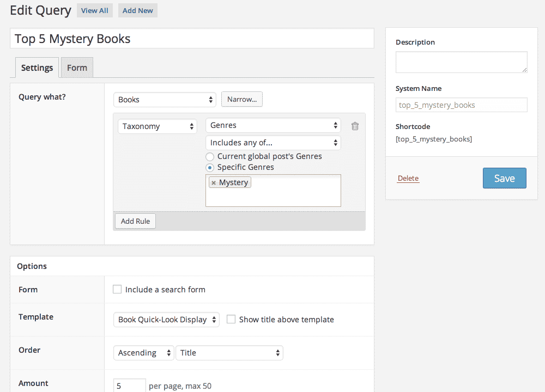Click the Form row label under Options

point(28,290)
